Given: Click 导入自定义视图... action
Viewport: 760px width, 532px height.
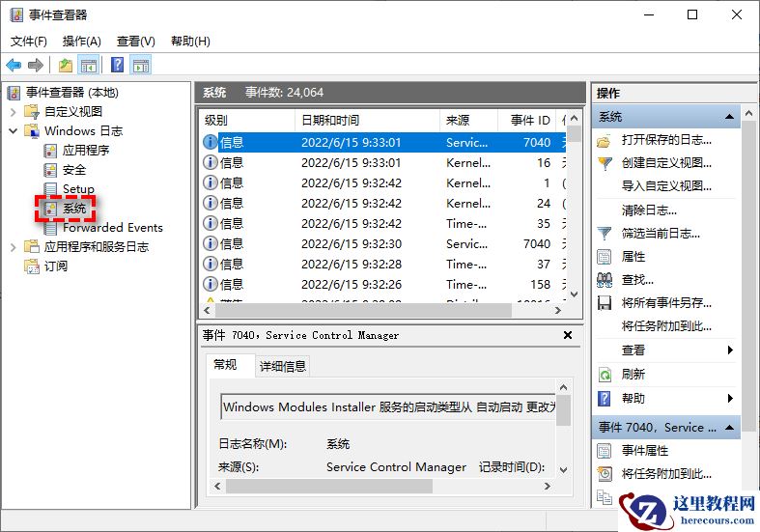Looking at the screenshot, I should click(666, 186).
